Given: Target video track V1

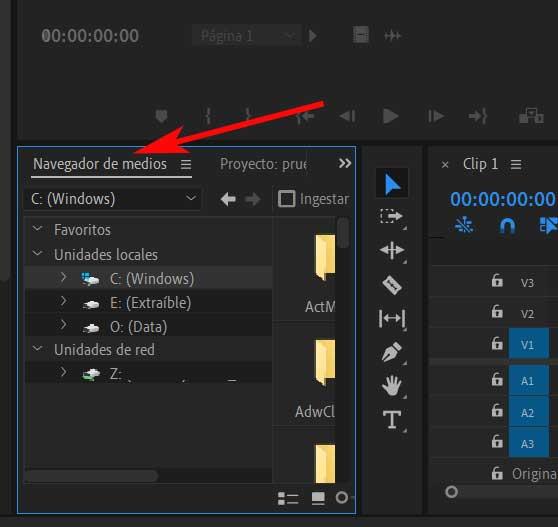Looking at the screenshot, I should click(x=528, y=344).
